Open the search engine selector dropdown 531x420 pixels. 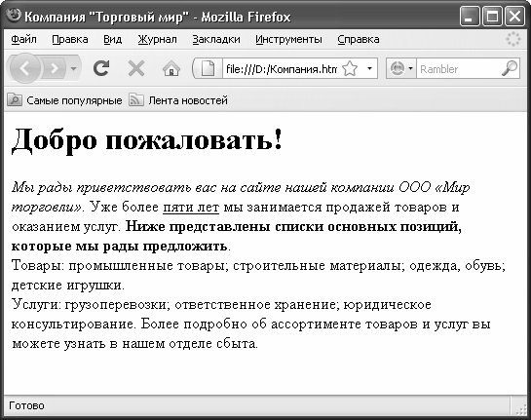click(x=401, y=68)
